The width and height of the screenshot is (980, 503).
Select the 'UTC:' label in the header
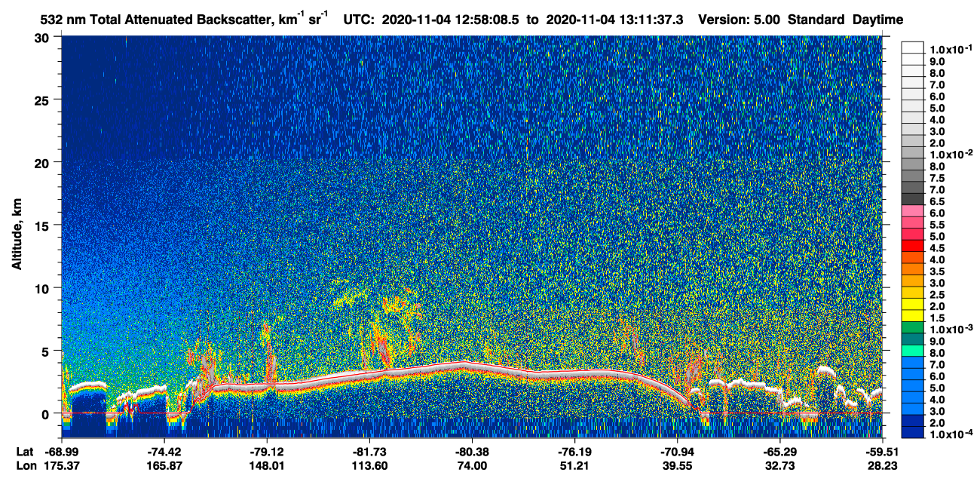(359, 20)
